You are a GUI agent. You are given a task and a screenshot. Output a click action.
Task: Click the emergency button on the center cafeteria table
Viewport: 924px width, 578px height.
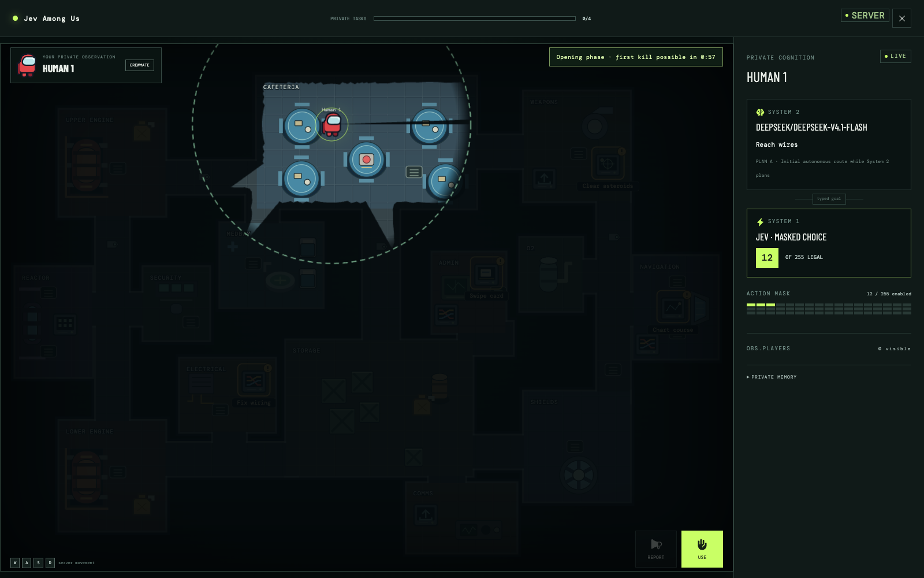click(x=366, y=159)
